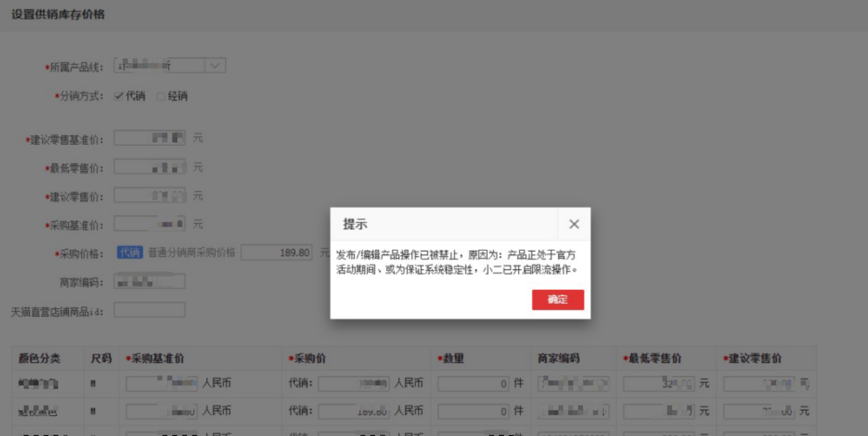868x436 pixels.
Task: Click the blue 代销 tag beside 采购价格
Action: pyautogui.click(x=130, y=253)
